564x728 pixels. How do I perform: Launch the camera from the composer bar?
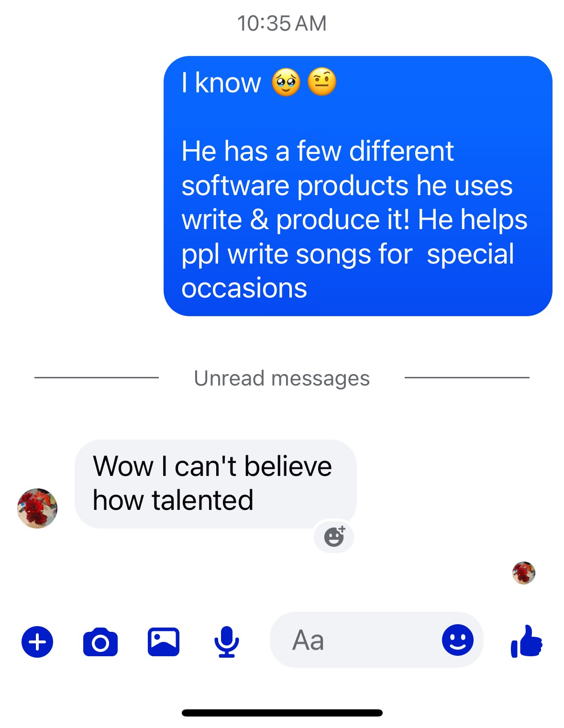tap(100, 642)
